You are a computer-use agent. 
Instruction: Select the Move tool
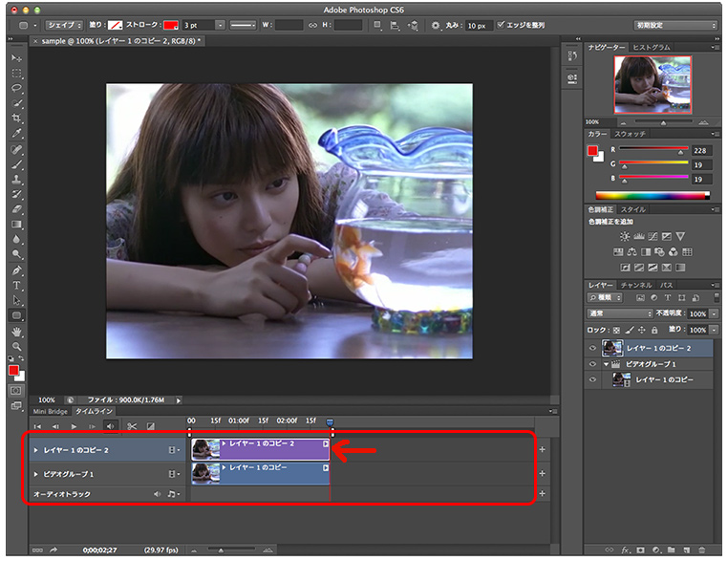(x=16, y=58)
